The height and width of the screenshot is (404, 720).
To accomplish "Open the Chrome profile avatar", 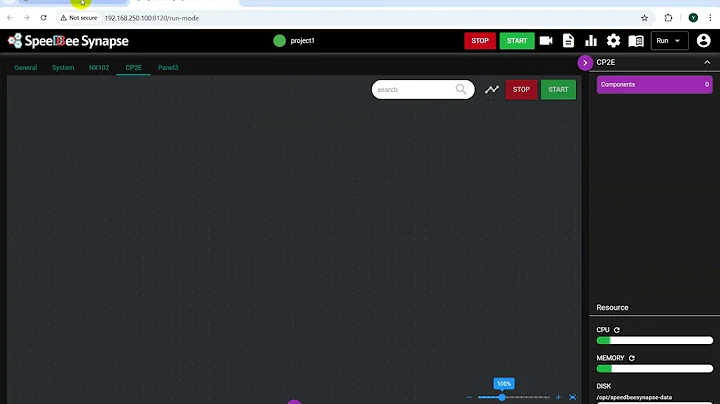I will [693, 18].
